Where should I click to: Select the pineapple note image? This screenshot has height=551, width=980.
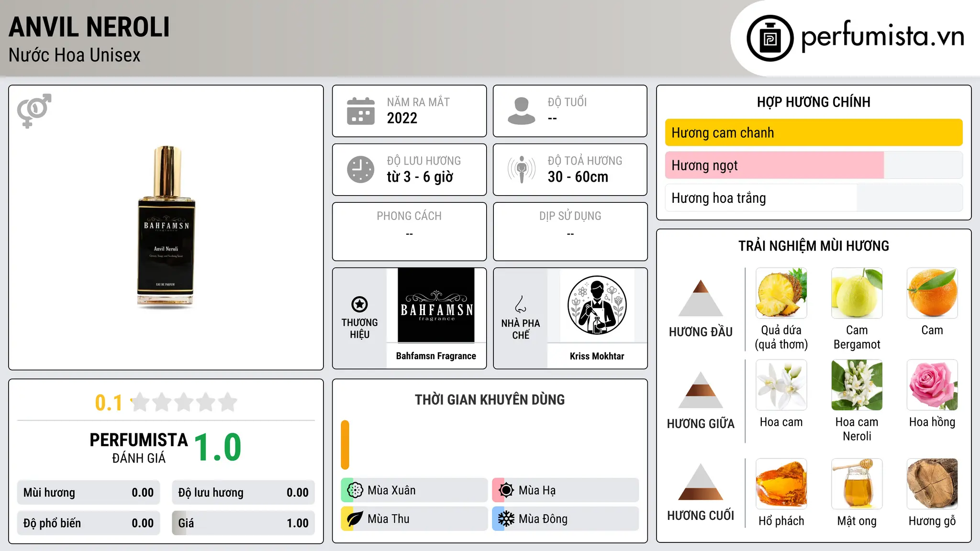tap(781, 293)
